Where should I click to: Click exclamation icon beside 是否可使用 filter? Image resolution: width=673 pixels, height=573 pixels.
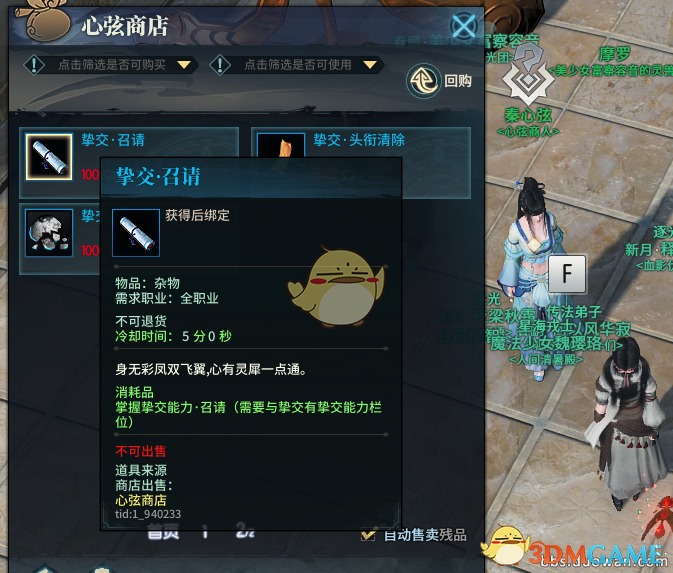coord(220,65)
